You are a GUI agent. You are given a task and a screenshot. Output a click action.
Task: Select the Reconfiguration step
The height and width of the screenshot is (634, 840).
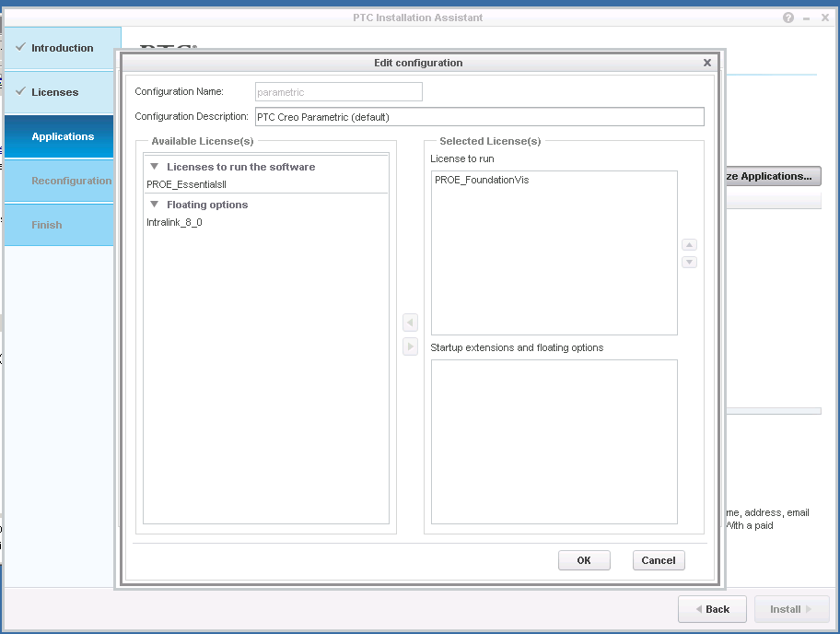coord(59,181)
